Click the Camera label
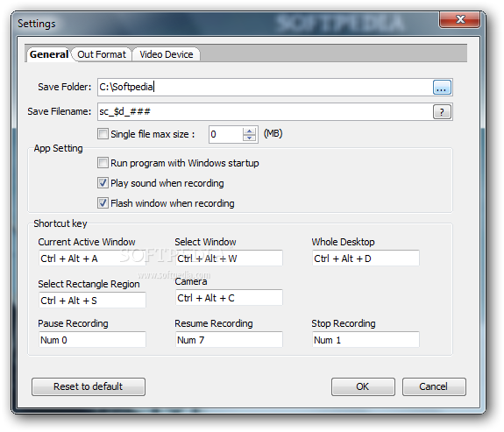The width and height of the screenshot is (504, 432). click(x=191, y=281)
